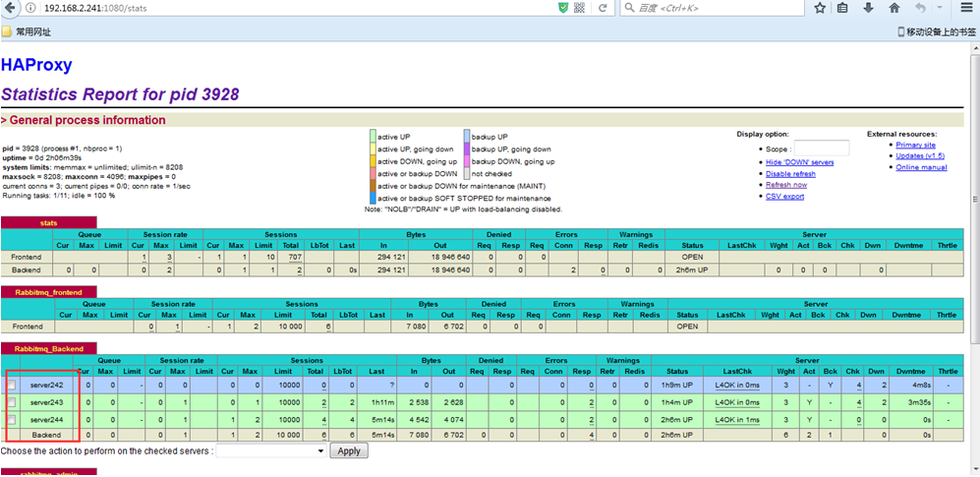
Task: Open the CSV export link
Action: pos(784,196)
